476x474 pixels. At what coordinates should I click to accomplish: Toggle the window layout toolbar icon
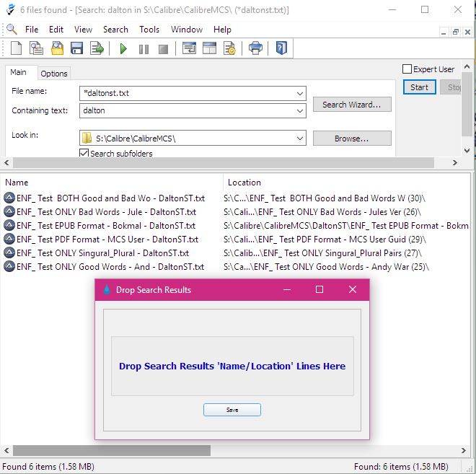(209, 48)
